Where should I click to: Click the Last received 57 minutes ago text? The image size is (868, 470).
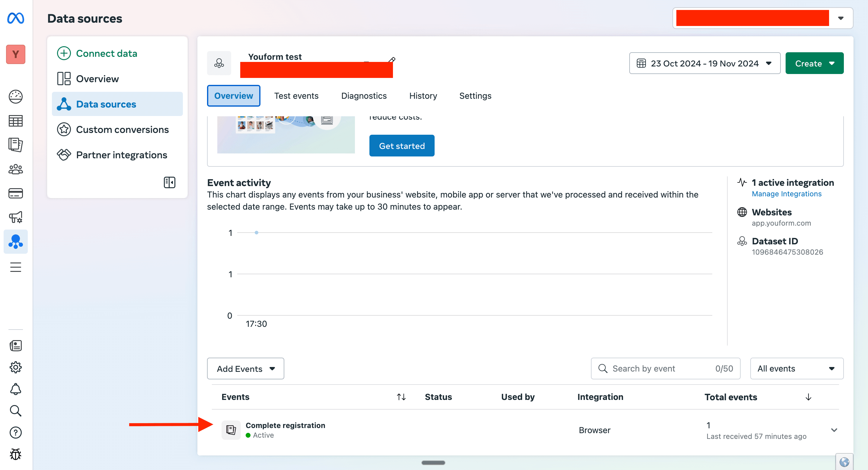(x=756, y=436)
